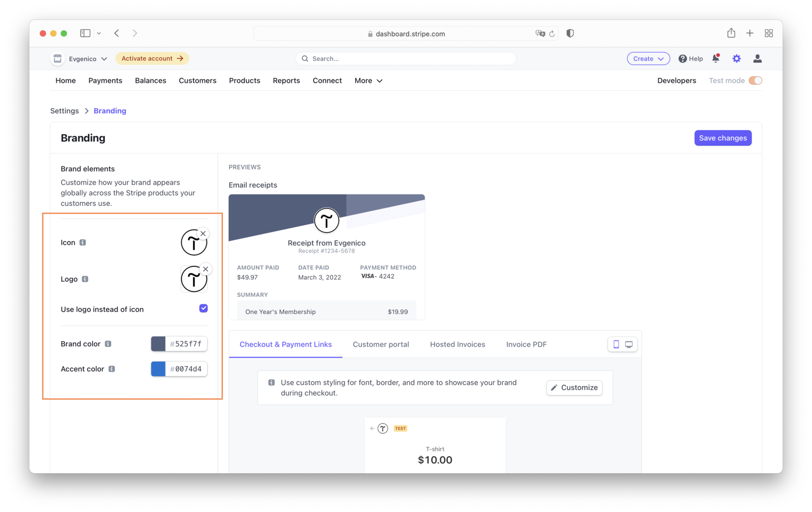Click the uploaded Icon thumbnail
Viewport: 812px width, 512px height.
pos(194,242)
